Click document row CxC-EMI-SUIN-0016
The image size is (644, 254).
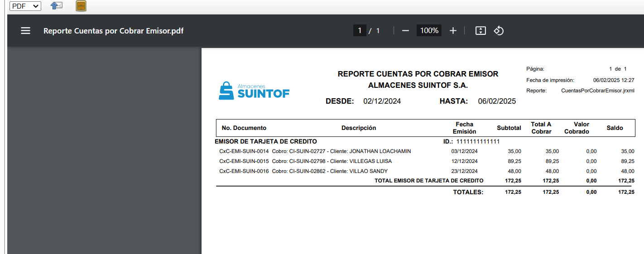(244, 171)
